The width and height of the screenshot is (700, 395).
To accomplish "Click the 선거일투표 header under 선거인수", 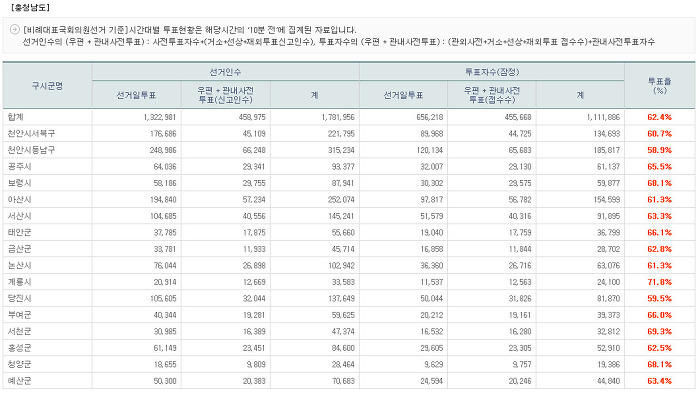I will click(136, 95).
